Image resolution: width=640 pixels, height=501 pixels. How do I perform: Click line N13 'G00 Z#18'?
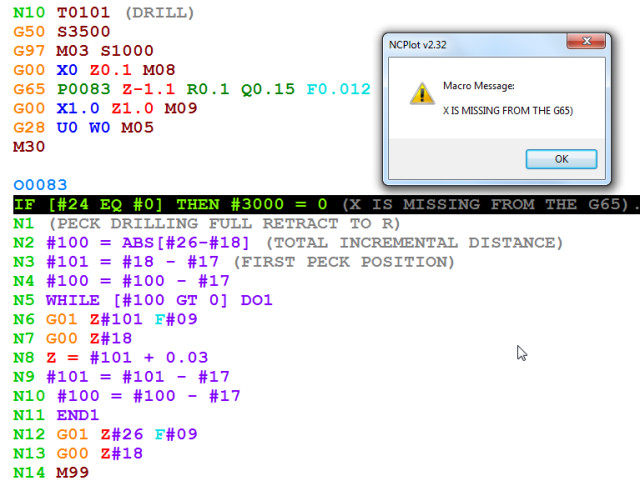point(78,454)
